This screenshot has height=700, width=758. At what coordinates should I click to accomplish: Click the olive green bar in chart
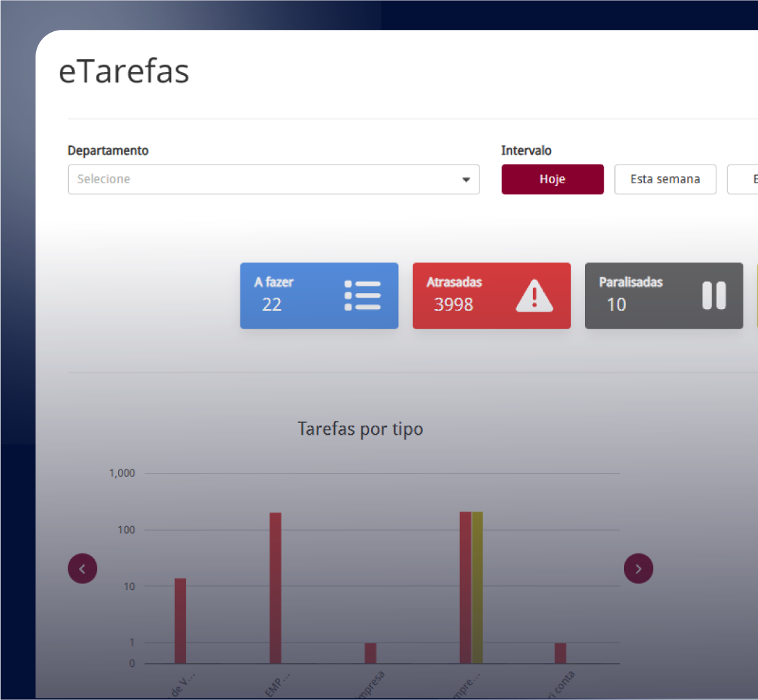tap(477, 587)
